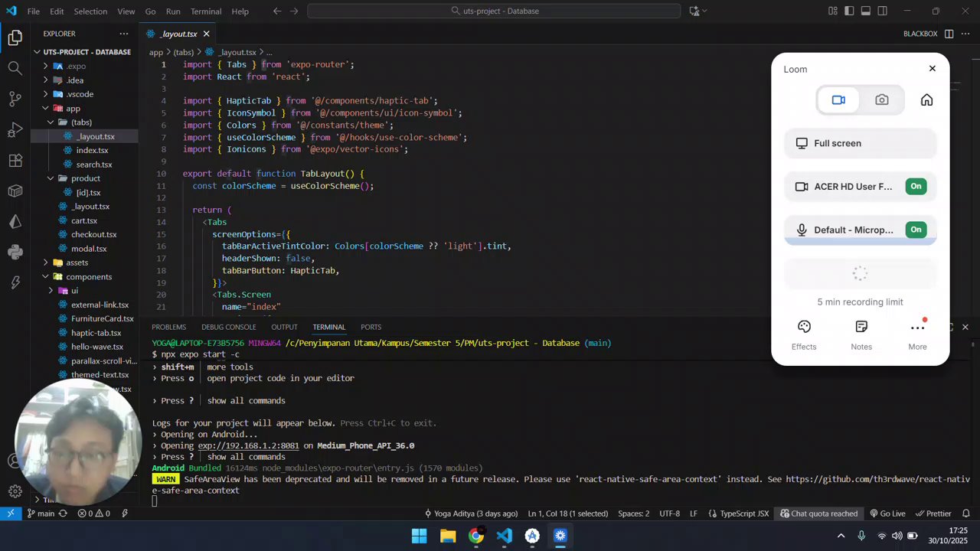Open the Python extension panel
This screenshot has width=980, height=551.
pos(15,252)
